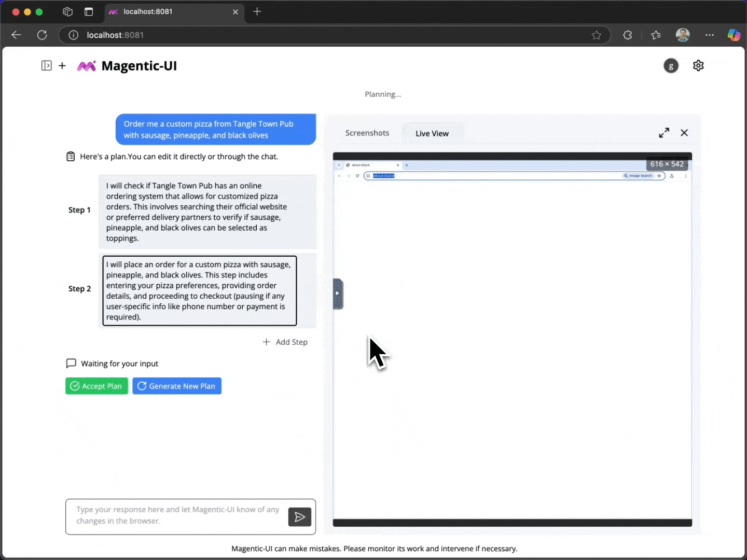Viewport: 747px width, 560px height.
Task: Add a step to the plan
Action: point(285,342)
